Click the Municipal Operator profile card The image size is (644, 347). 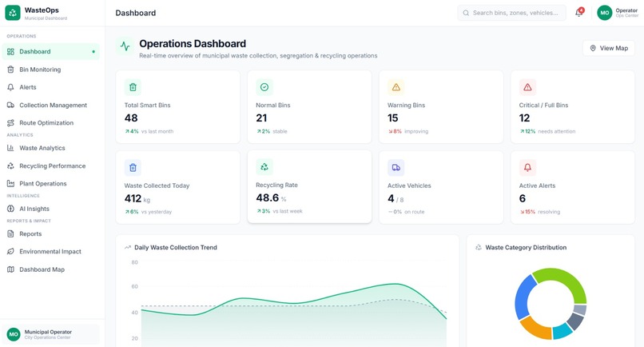pos(50,334)
